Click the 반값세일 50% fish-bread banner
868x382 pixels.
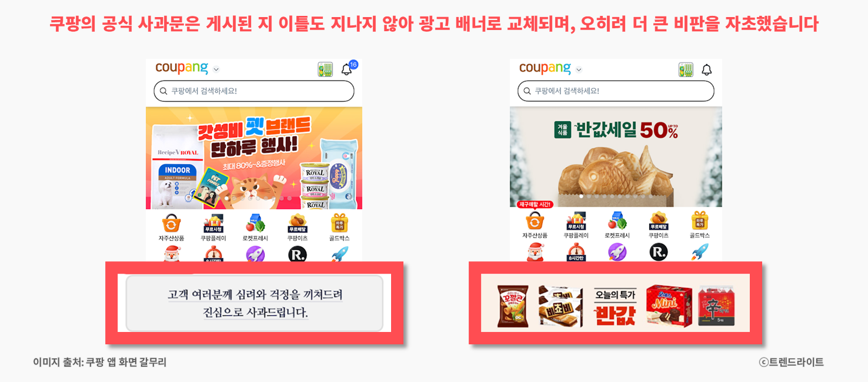pos(616,157)
